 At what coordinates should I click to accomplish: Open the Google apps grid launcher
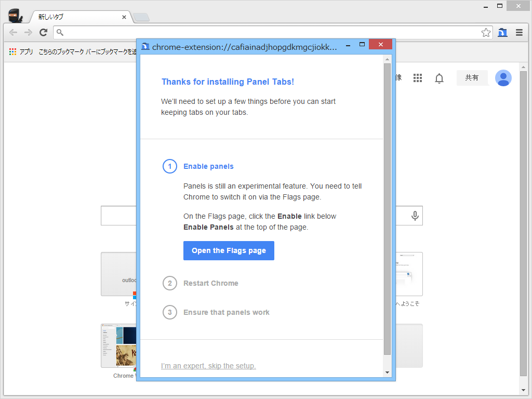pos(418,77)
